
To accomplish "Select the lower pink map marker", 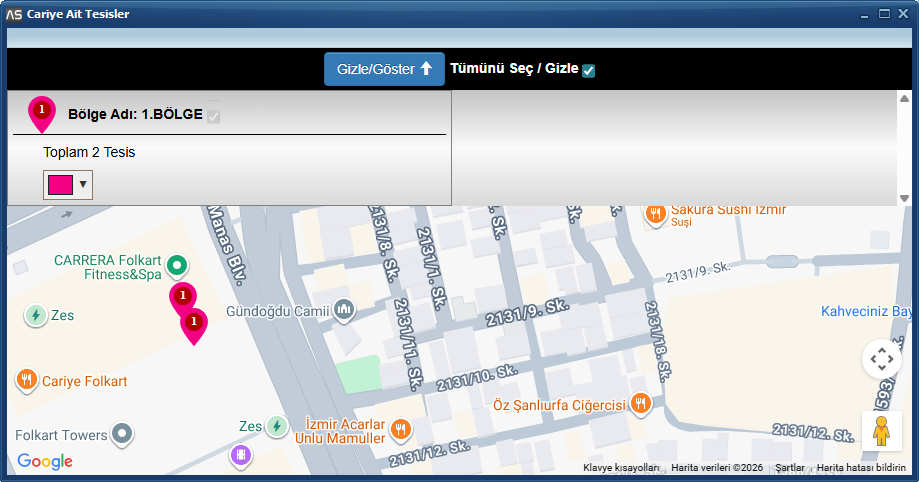I will [x=193, y=324].
